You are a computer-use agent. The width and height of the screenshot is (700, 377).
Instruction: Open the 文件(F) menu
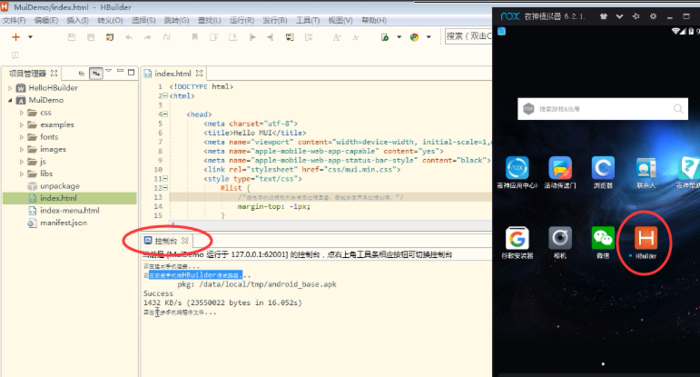[x=14, y=21]
